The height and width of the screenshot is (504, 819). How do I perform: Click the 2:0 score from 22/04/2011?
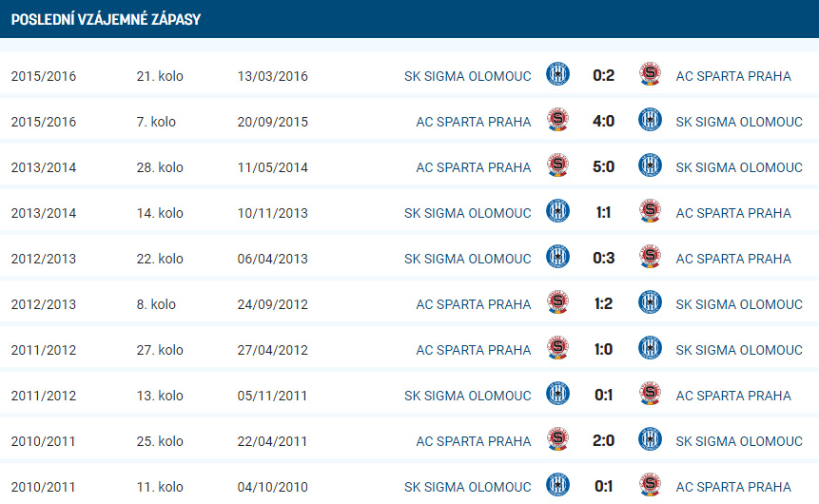(603, 441)
